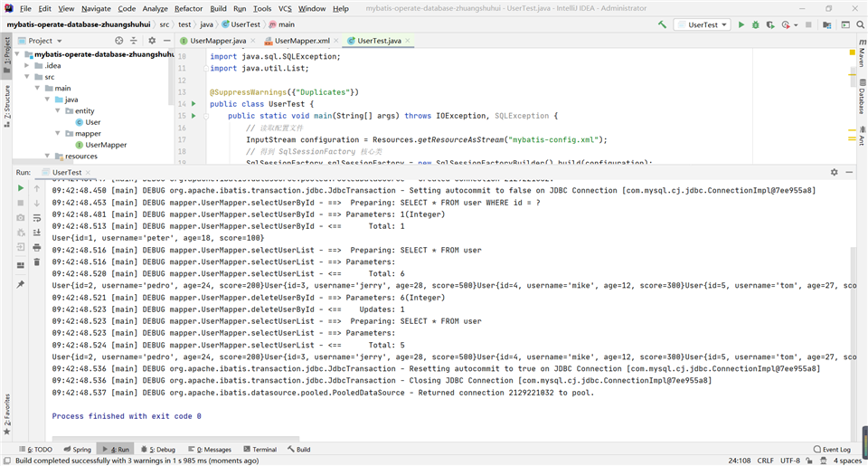Open the UserTest run configuration dropdown
Image resolution: width=868 pixels, height=466 pixels.
coord(703,24)
